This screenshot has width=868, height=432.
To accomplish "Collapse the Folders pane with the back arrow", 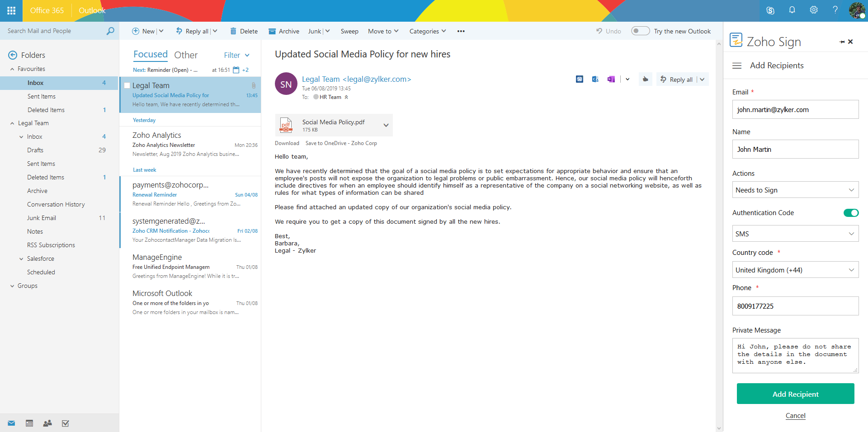I will coord(13,55).
